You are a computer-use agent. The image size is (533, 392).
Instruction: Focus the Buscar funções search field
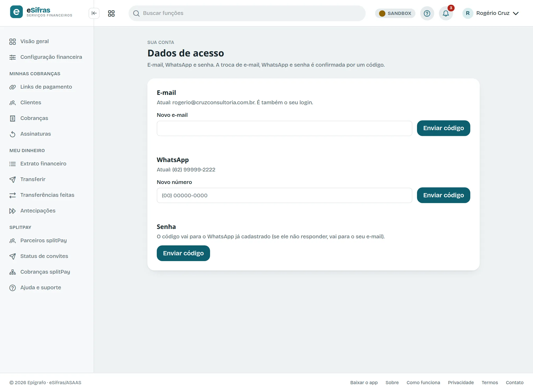[247, 13]
